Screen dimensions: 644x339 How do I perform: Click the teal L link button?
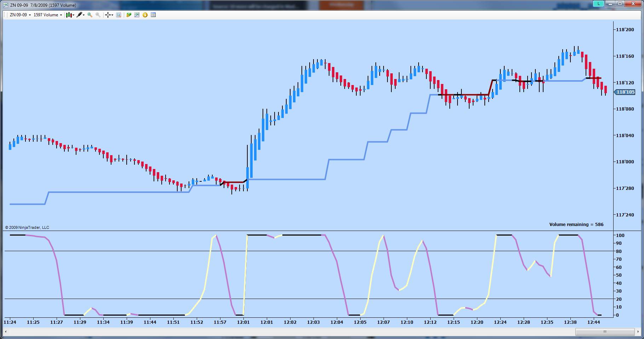point(598,4)
